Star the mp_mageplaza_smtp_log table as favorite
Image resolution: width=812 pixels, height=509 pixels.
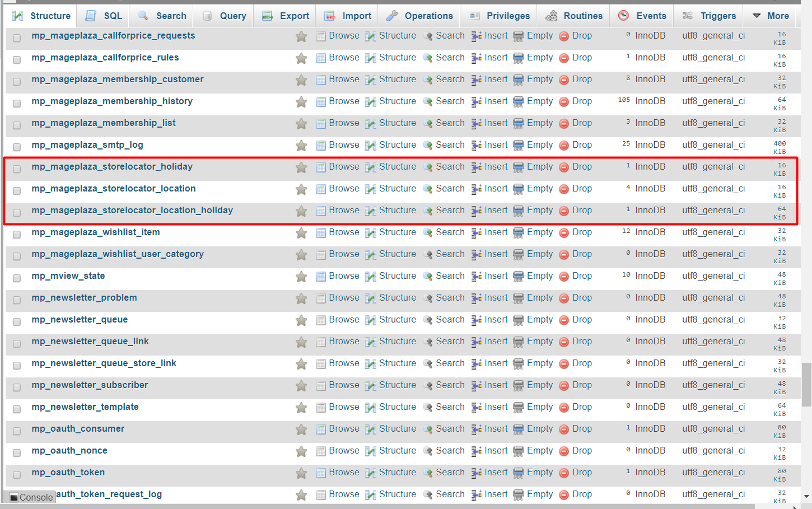(x=301, y=146)
